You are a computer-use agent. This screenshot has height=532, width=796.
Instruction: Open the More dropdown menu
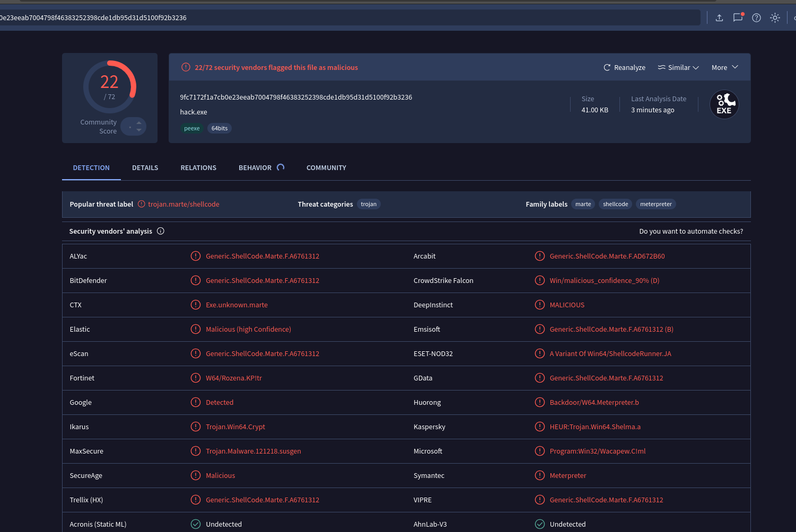725,67
